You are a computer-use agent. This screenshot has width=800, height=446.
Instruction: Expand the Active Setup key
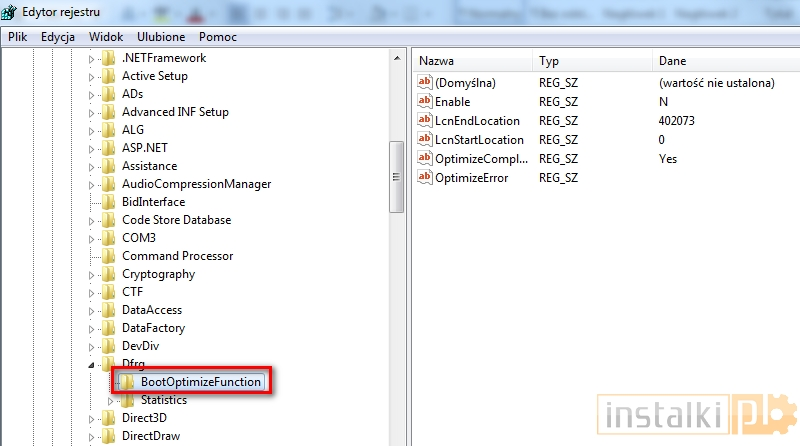coord(91,77)
